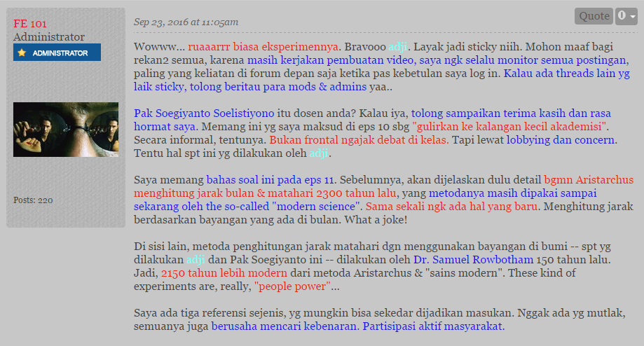Open the FE 101 username profile link
The width and height of the screenshot is (644, 346).
tap(30, 24)
